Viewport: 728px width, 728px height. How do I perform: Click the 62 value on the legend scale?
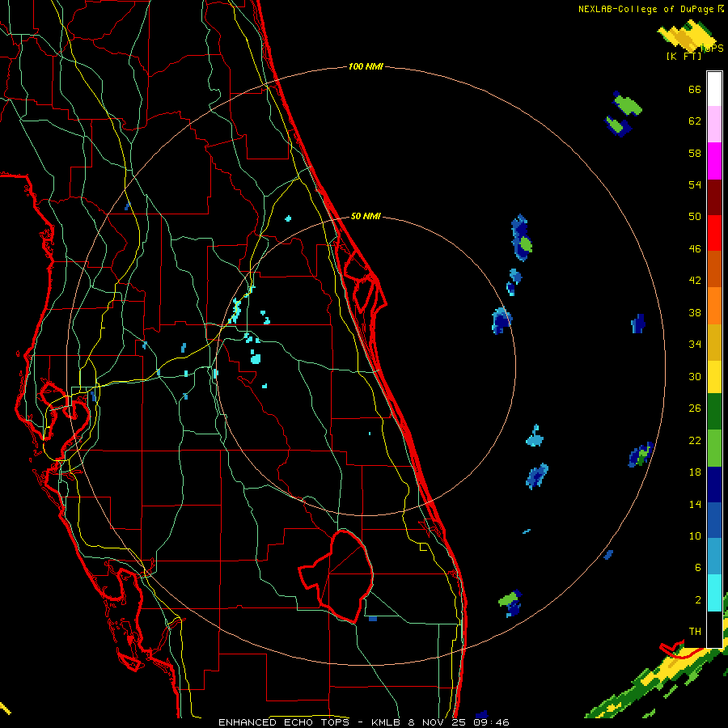point(695,121)
